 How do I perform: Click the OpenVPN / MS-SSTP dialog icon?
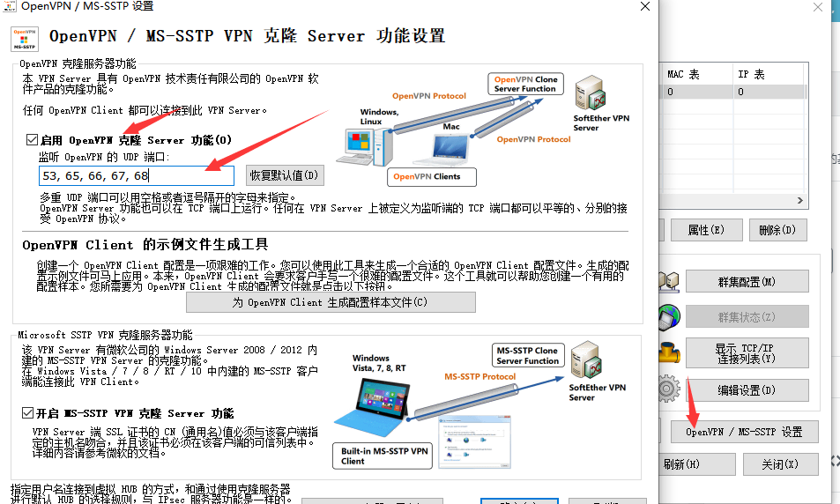pos(25,40)
